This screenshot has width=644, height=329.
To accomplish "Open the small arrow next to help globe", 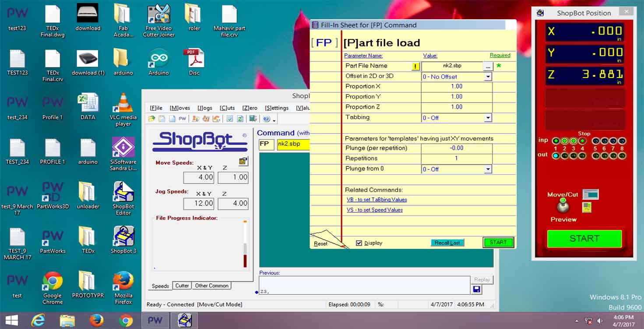I will click(274, 120).
